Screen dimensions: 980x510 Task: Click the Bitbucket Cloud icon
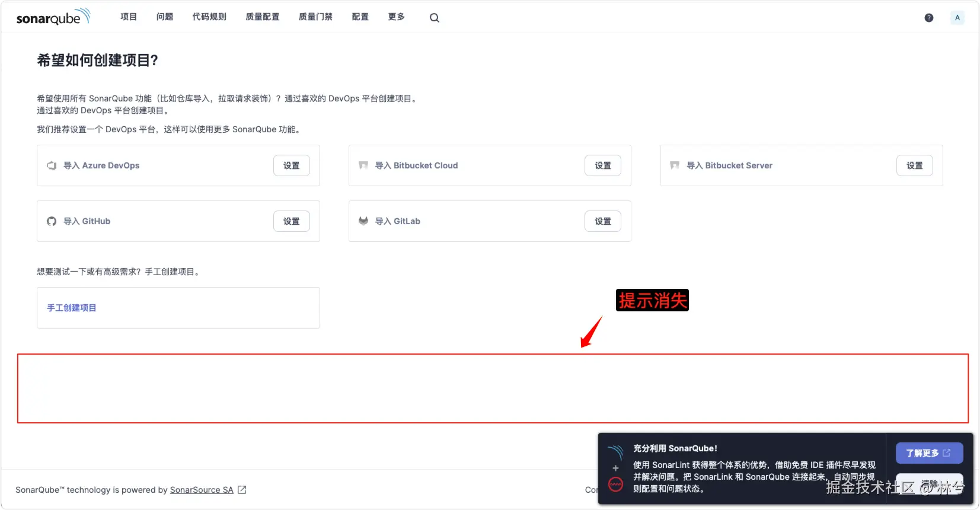pyautogui.click(x=363, y=165)
